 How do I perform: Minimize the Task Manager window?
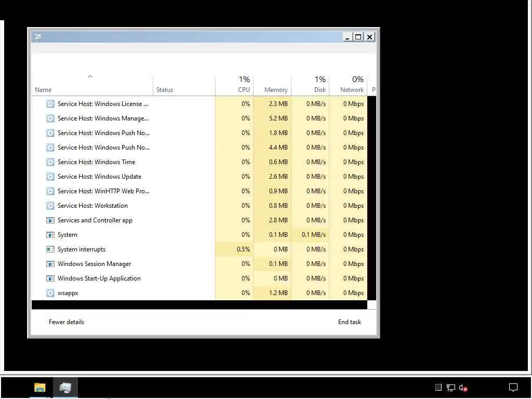point(347,37)
